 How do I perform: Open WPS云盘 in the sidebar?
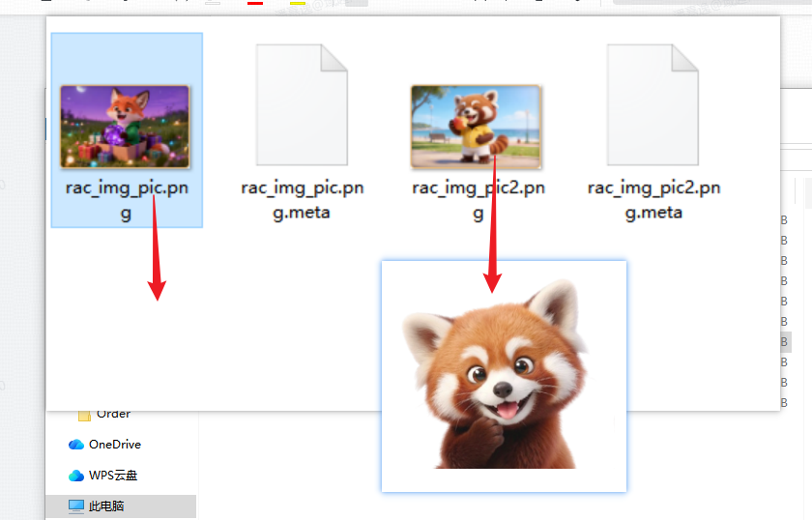tap(113, 476)
